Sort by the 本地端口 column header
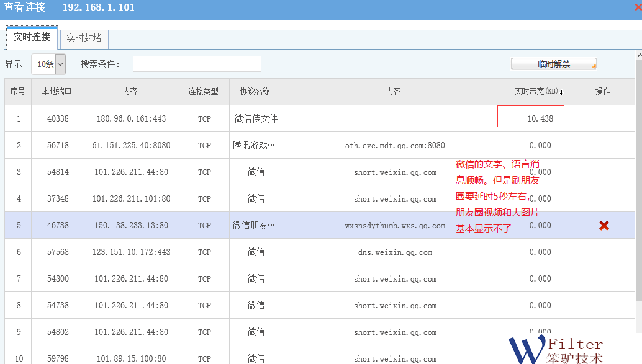The height and width of the screenshot is (364, 642). (57, 91)
